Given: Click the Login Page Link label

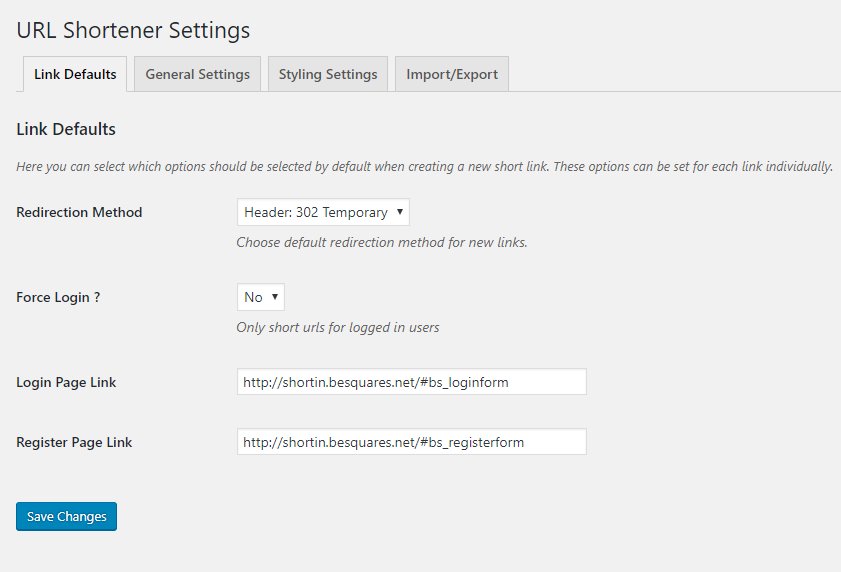Looking at the screenshot, I should [66, 382].
